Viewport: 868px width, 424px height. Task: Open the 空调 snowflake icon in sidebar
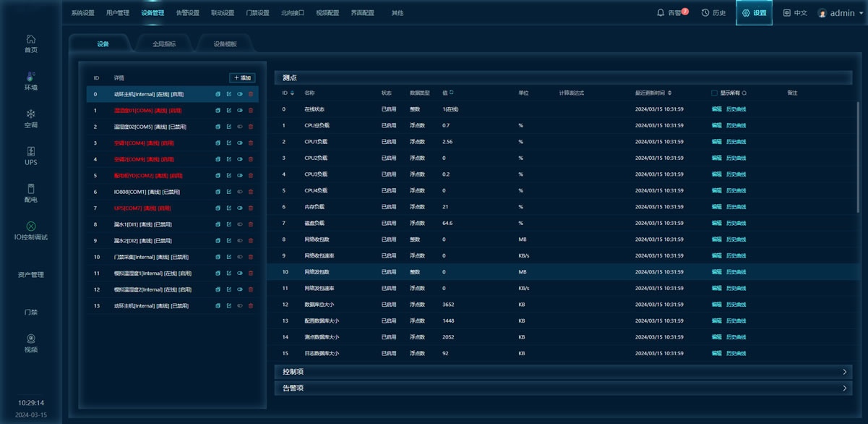click(30, 114)
